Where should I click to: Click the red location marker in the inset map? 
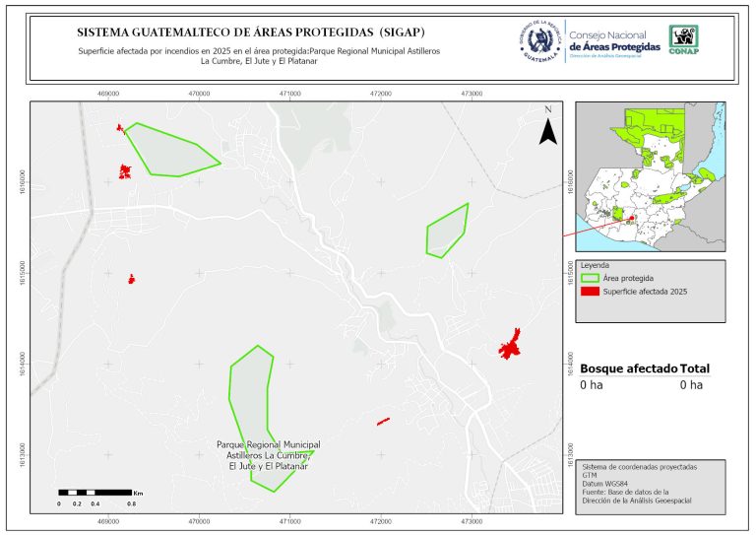tap(632, 221)
